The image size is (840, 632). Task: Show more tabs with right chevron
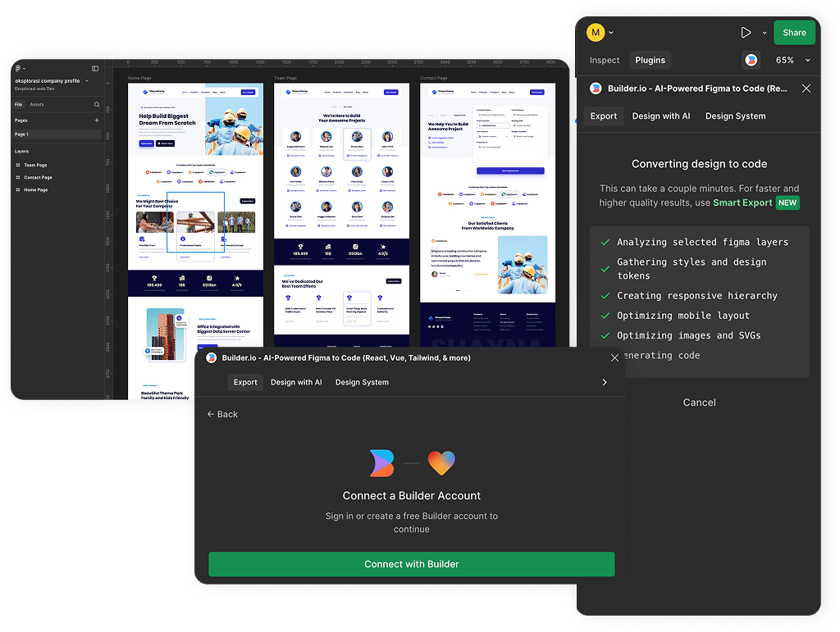click(x=605, y=383)
